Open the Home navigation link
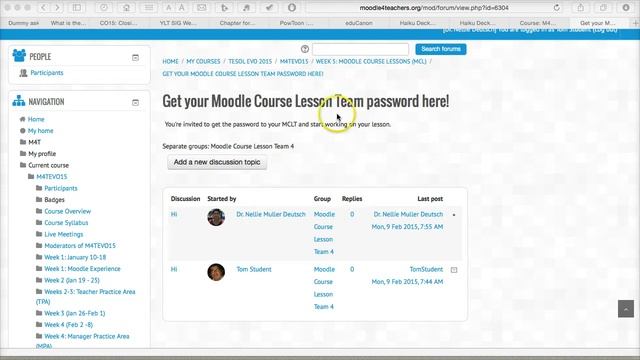 tap(36, 119)
